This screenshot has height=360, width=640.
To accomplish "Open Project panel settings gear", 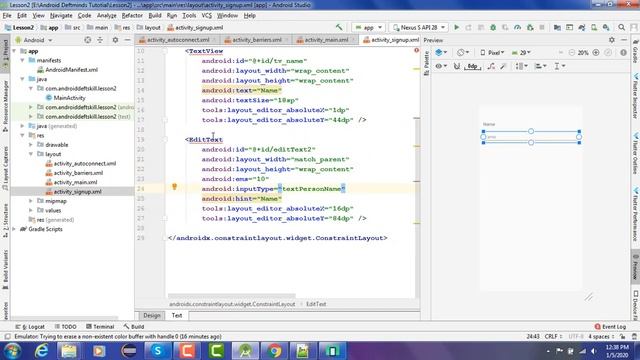I will tap(115, 40).
